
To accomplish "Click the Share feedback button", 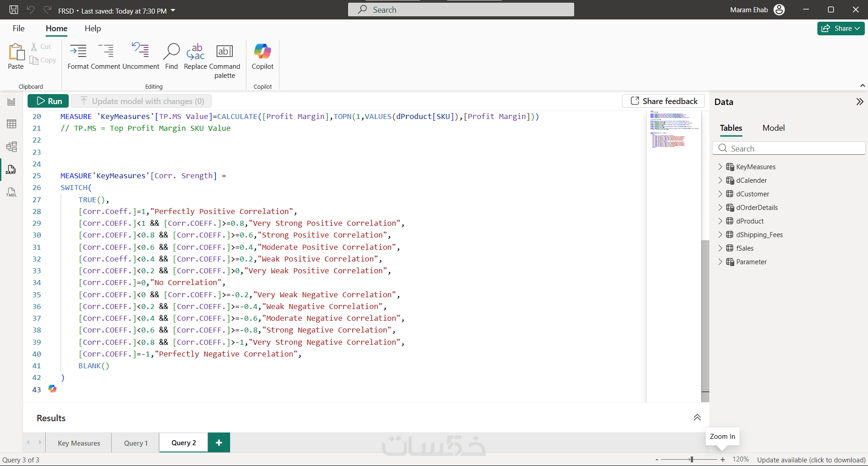I will pyautogui.click(x=664, y=101).
